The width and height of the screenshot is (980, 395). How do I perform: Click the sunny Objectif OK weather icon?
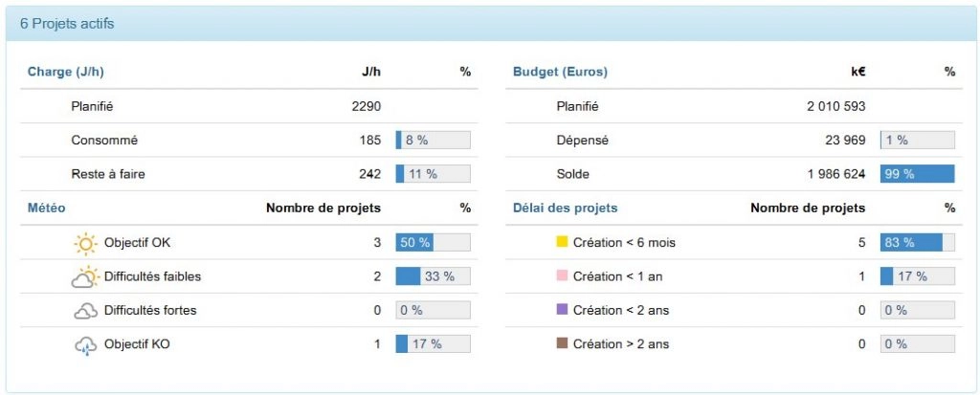coord(85,243)
